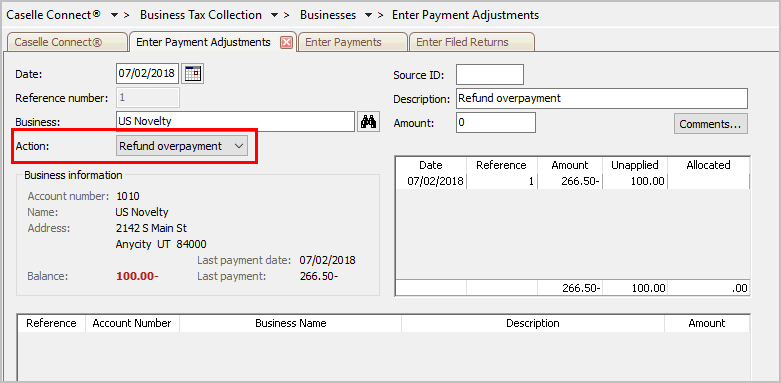Click Caselle Connect in the breadcrumb
Image resolution: width=781 pixels, height=383 pixels.
(54, 15)
